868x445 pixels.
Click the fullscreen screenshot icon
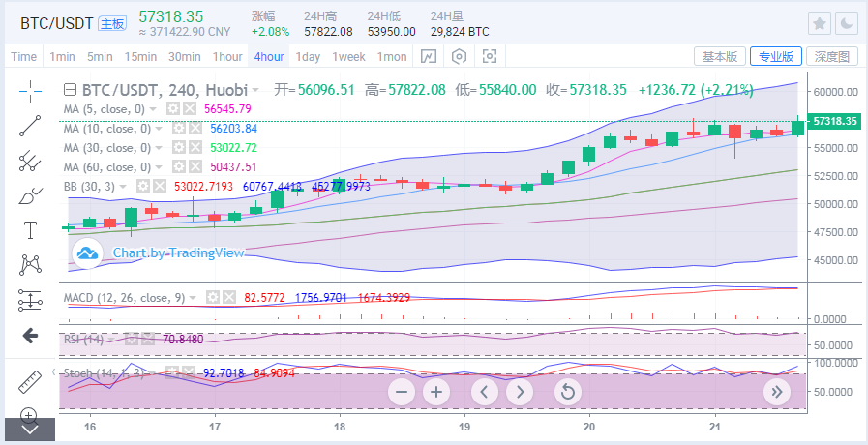[490, 57]
